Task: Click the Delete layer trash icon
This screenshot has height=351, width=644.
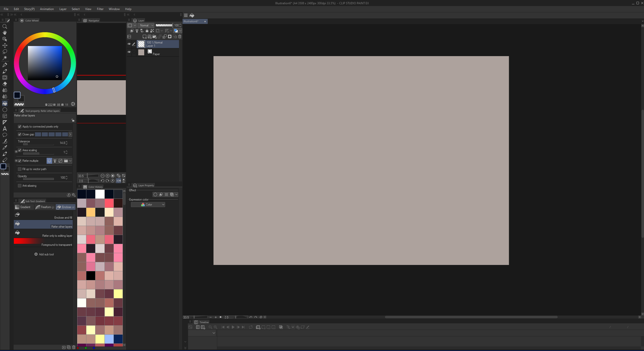Action: click(x=180, y=37)
